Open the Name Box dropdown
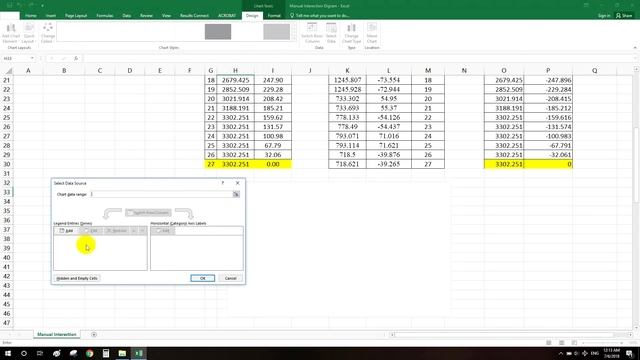Screen dimensions: 640x360 (x=32, y=58)
